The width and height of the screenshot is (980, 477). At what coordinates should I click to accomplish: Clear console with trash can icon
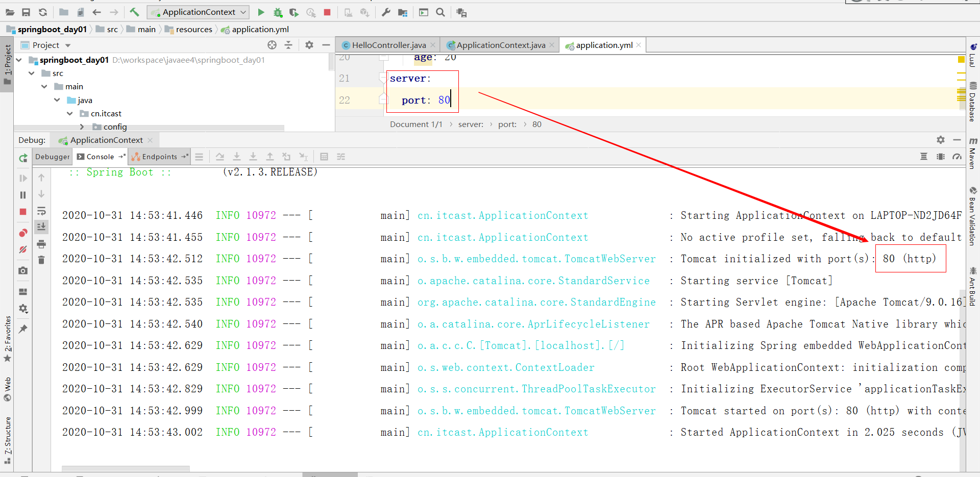pyautogui.click(x=42, y=260)
